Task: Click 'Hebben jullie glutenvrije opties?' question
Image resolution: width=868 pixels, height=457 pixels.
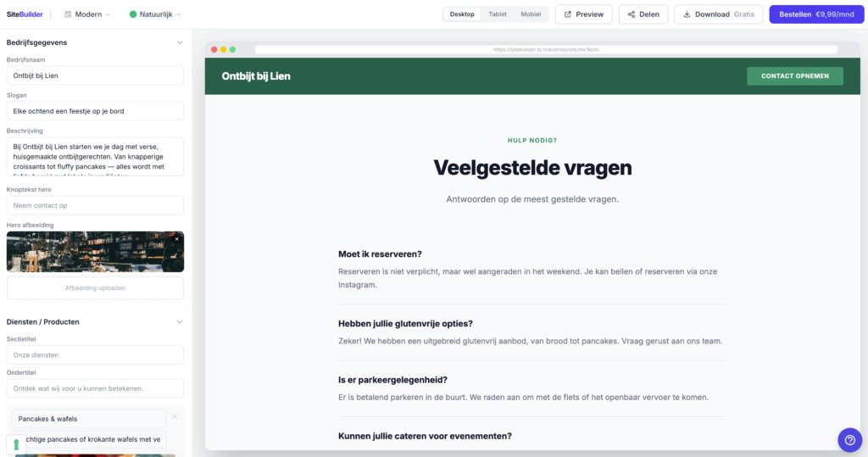Action: pyautogui.click(x=405, y=324)
